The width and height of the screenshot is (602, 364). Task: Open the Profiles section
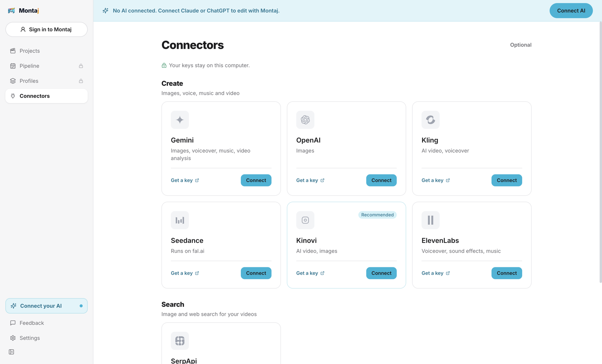tap(47, 81)
